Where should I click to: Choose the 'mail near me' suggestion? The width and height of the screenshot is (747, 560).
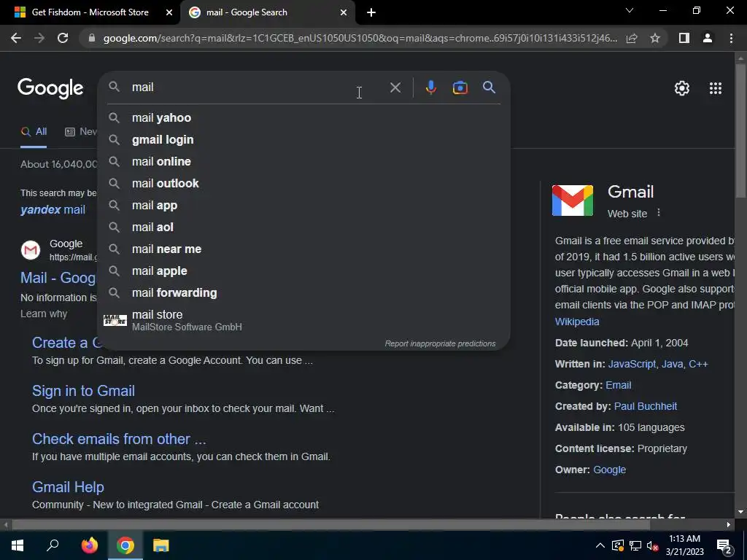click(x=303, y=249)
